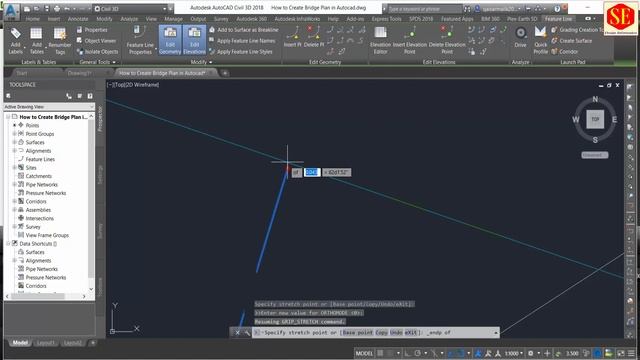The width and height of the screenshot is (640, 360).
Task: Open the Annotate ribbon tab
Action: tap(78, 19)
